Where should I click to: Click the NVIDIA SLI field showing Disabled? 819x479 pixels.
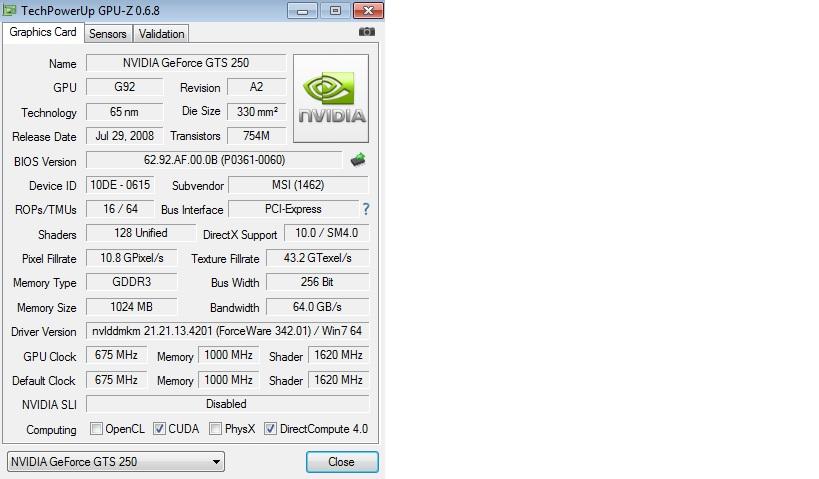[227, 404]
